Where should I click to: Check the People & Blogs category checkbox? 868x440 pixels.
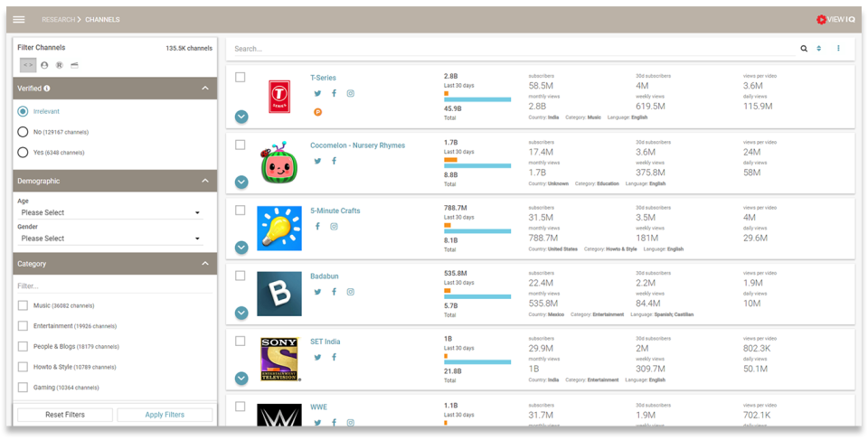(x=23, y=346)
